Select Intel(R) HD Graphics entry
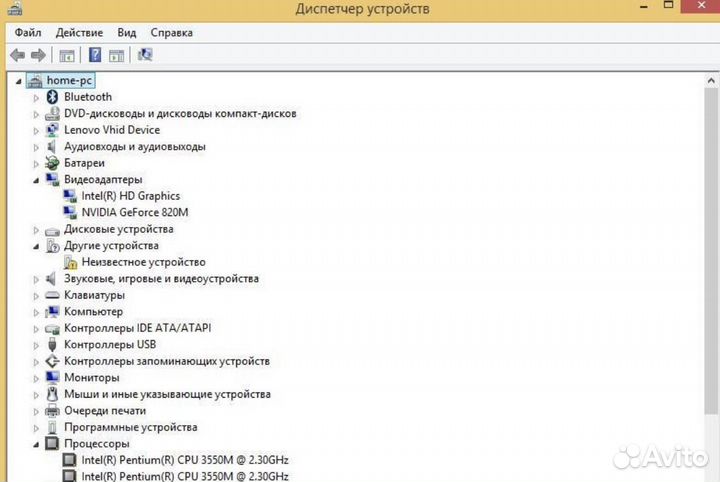The height and width of the screenshot is (482, 720). (131, 196)
